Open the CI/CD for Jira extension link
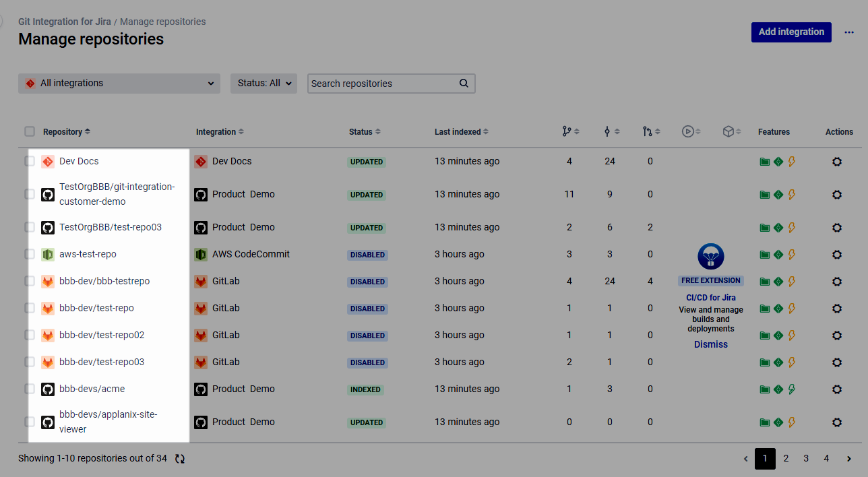This screenshot has height=477, width=868. [x=711, y=297]
